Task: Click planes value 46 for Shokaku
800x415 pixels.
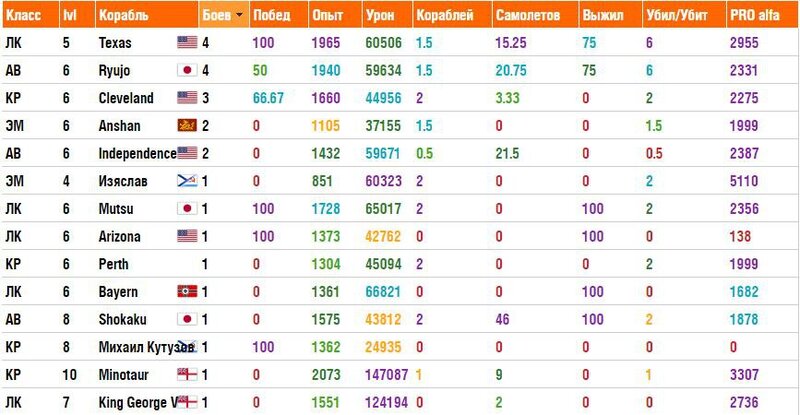Action: 502,319
